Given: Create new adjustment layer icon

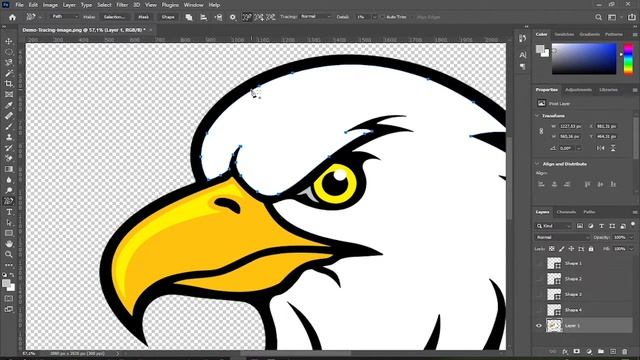Looking at the screenshot, I should (x=589, y=351).
